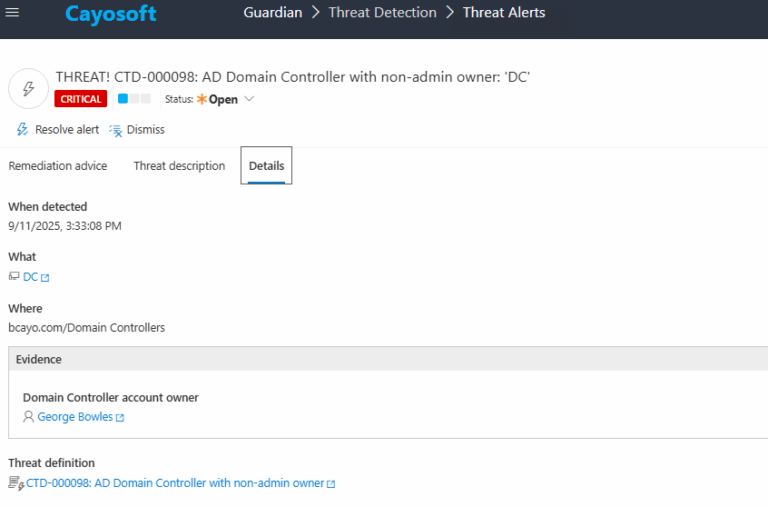Click the Open status label
This screenshot has width=768, height=507.
tap(222, 100)
